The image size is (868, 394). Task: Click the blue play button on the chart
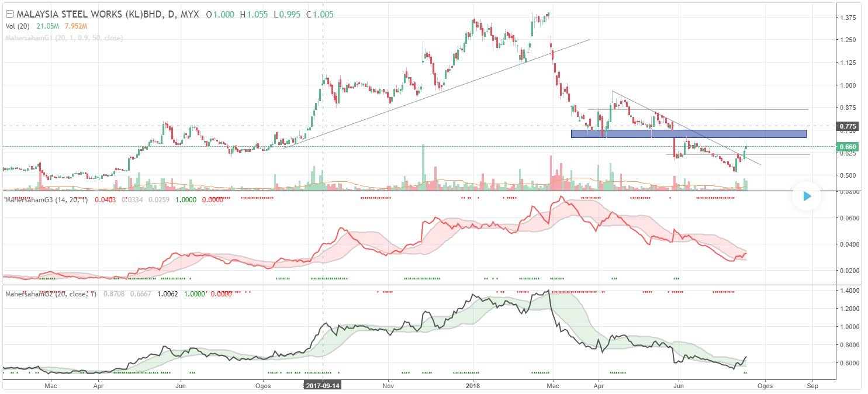807,196
